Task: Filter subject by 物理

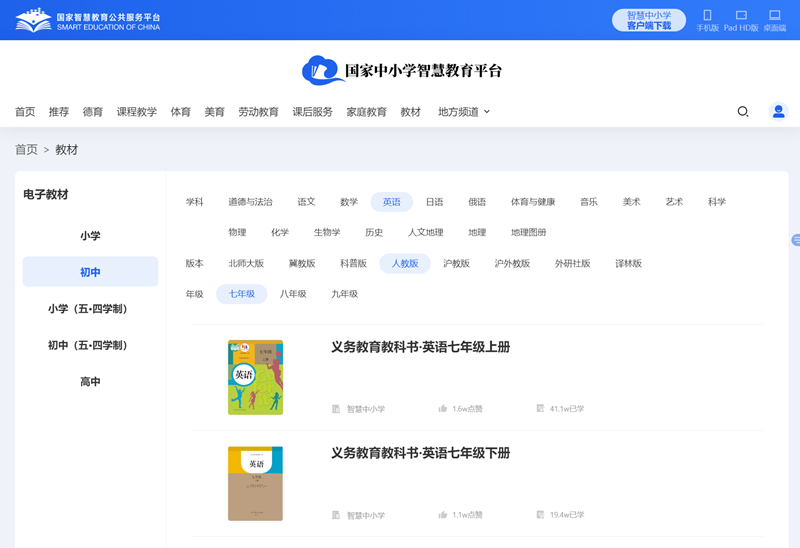Action: [x=237, y=233]
